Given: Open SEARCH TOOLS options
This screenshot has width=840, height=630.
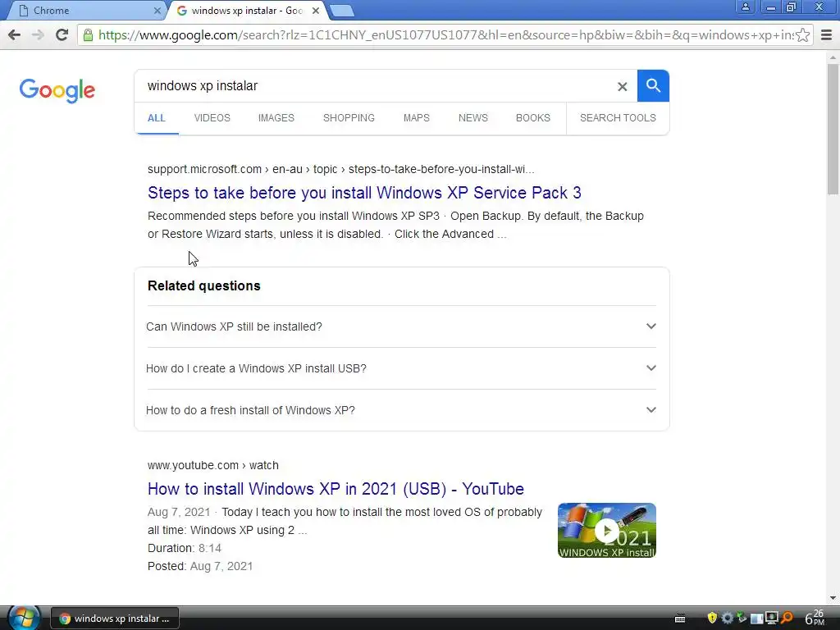Looking at the screenshot, I should point(618,118).
